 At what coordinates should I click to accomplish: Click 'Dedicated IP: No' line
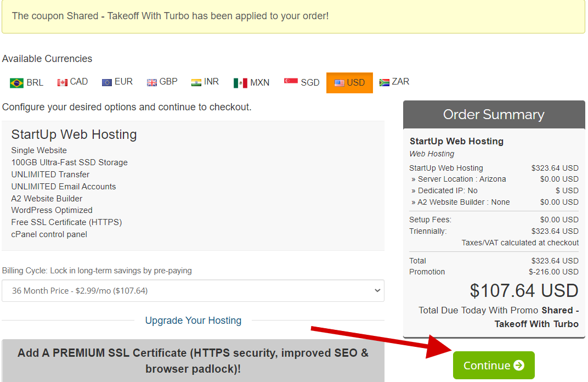444,190
